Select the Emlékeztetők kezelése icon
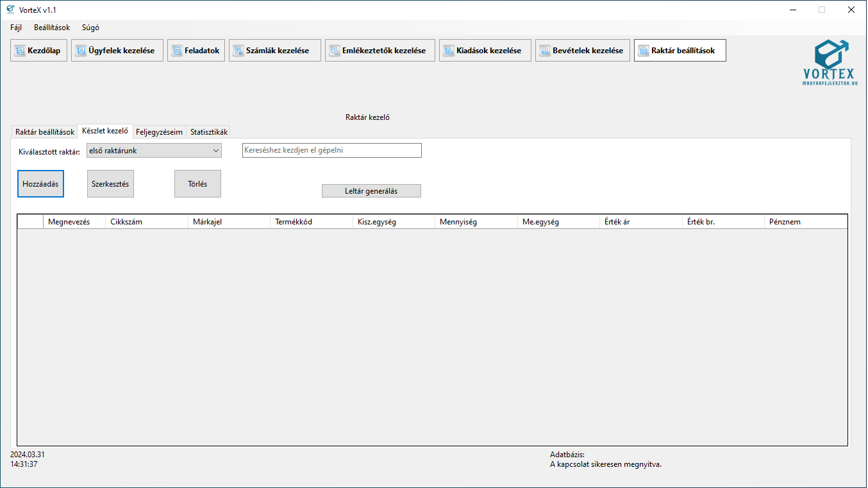The height and width of the screenshot is (488, 868). 335,51
